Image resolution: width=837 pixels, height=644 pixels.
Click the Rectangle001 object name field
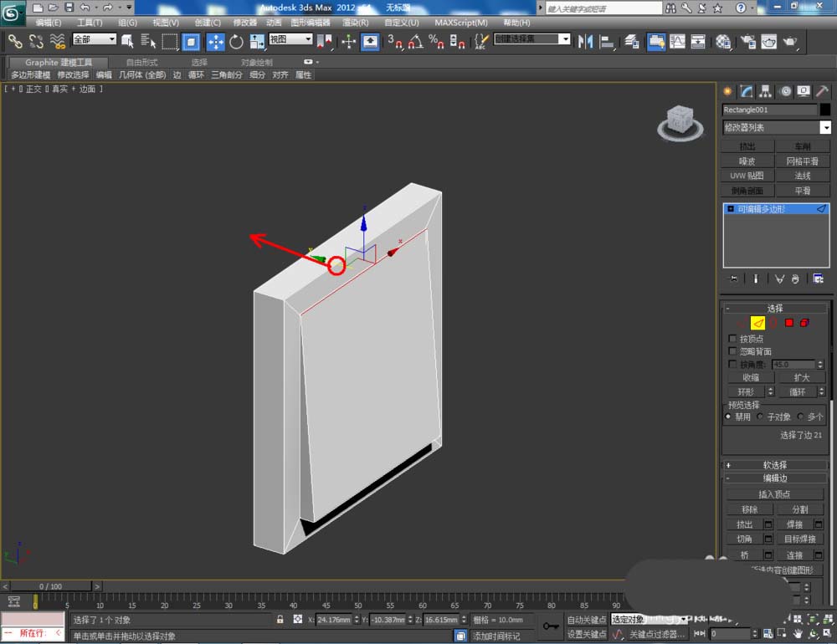[x=769, y=110]
